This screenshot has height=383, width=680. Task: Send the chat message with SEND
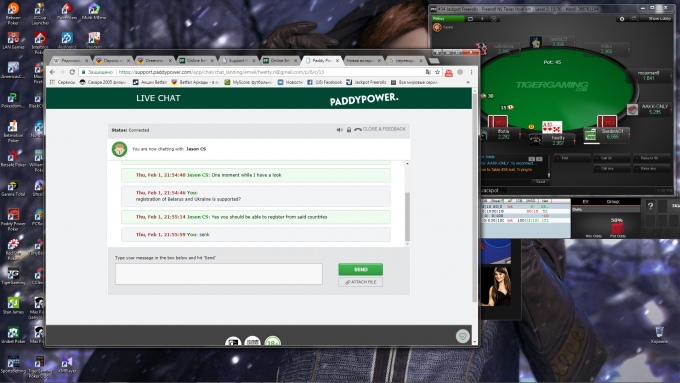360,269
